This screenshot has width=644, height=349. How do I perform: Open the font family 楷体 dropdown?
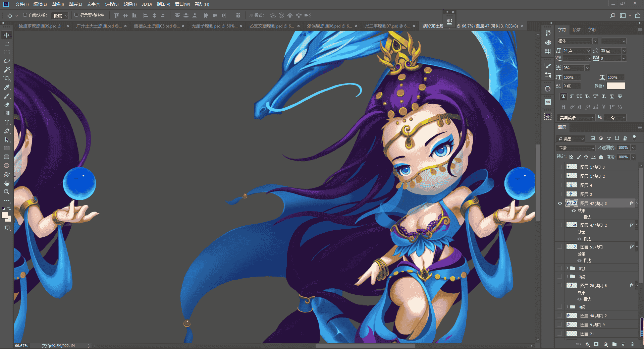click(x=595, y=41)
